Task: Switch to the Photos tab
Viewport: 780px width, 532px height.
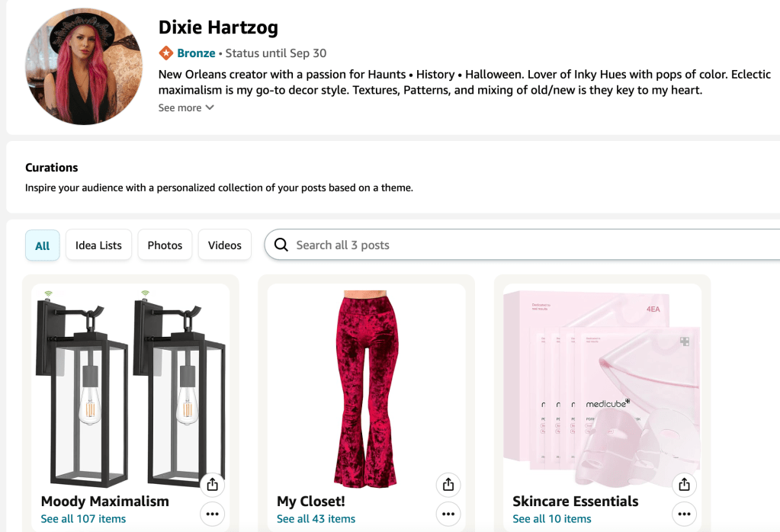Action: 165,245
